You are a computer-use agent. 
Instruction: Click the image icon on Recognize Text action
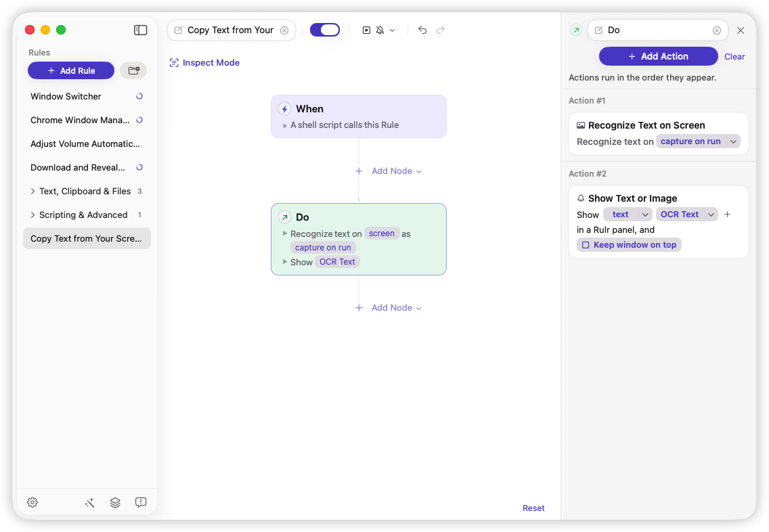(x=581, y=125)
